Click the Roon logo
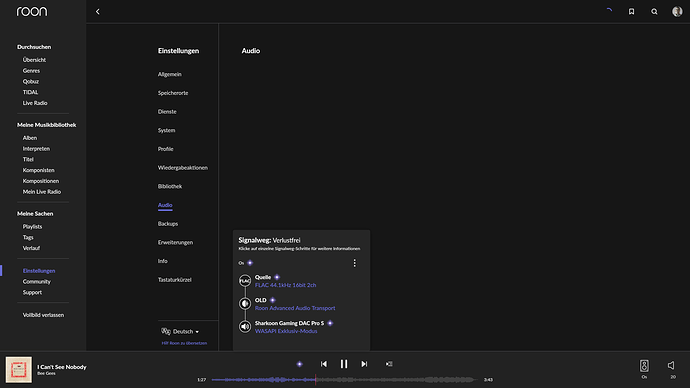Screen dimensions: 690x388 pos(32,11)
